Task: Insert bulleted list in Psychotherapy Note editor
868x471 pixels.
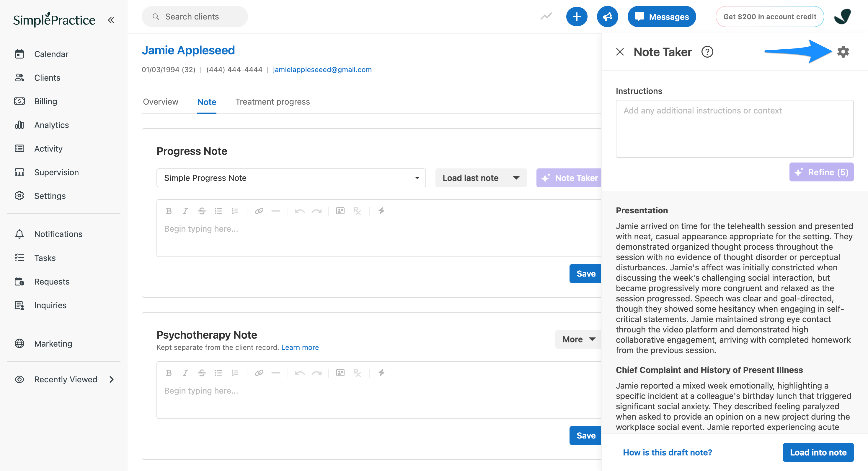Action: click(x=218, y=373)
